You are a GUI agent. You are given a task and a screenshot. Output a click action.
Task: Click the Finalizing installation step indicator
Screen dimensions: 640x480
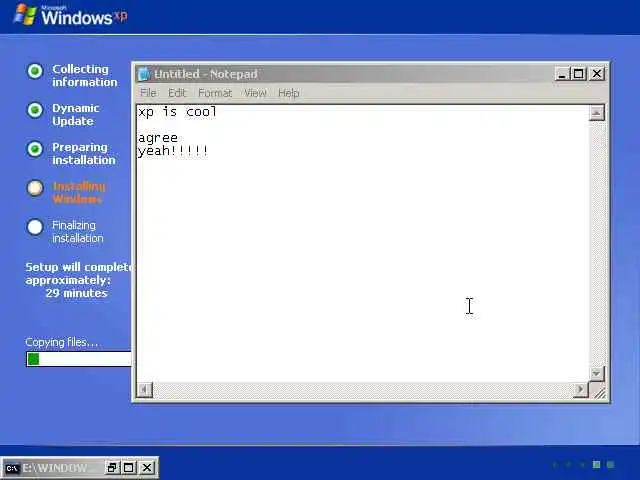[x=35, y=227]
